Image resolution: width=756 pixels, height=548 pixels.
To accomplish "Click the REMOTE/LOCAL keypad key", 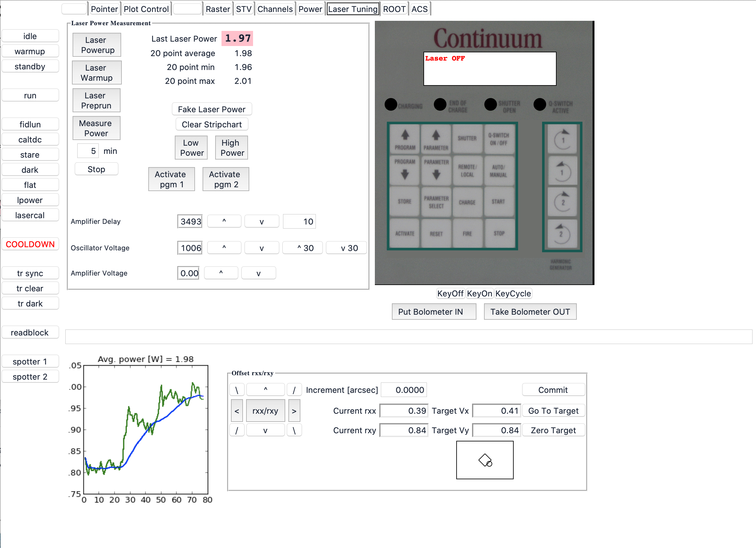I will [467, 171].
